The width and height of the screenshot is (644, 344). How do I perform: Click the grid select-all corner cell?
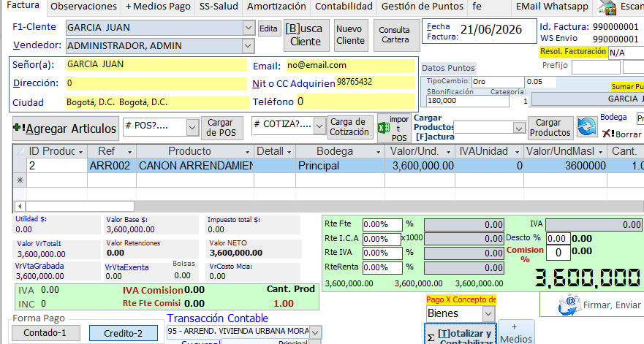[x=20, y=151]
